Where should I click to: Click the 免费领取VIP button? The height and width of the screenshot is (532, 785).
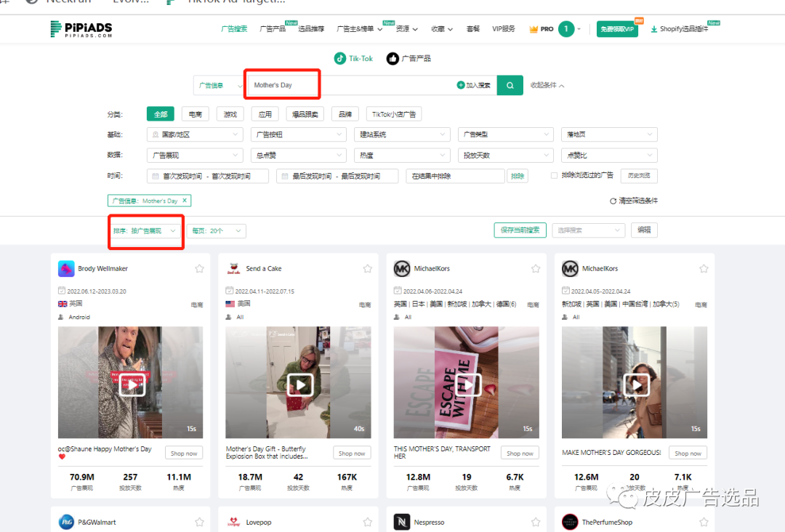coord(618,29)
